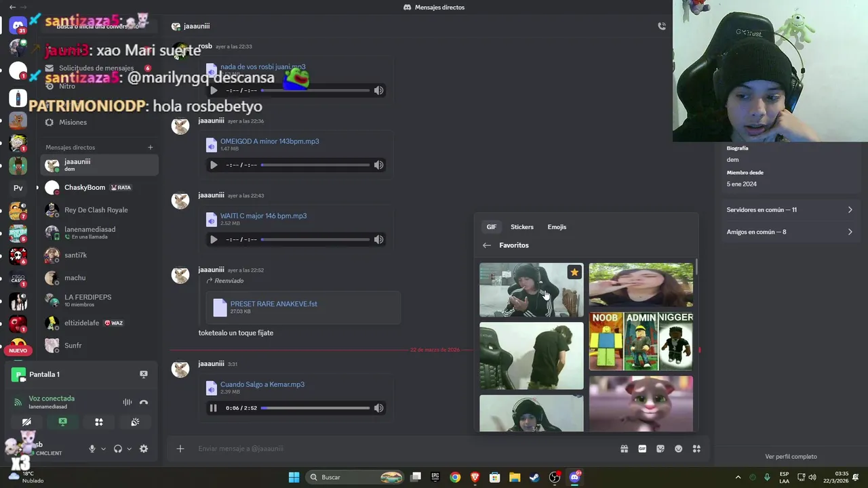Screen dimensions: 868x488
Task: Open Cuando Salgo a Kemar.mp3 link
Action: click(262, 384)
